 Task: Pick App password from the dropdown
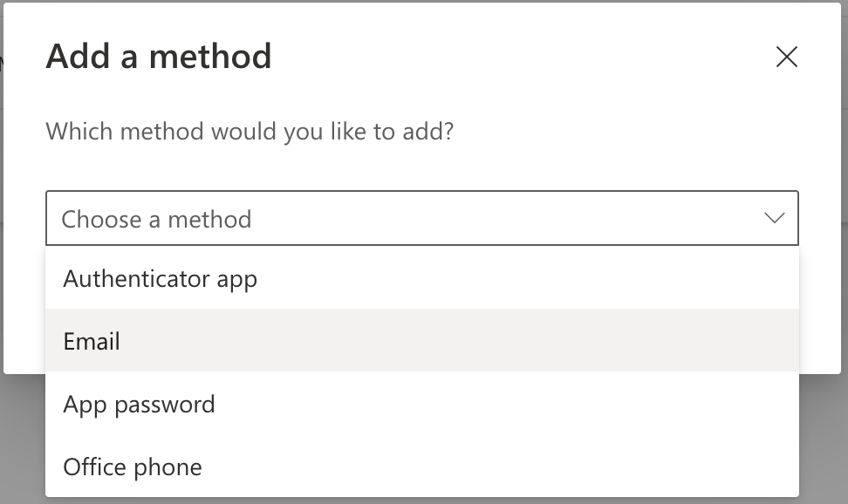[139, 404]
